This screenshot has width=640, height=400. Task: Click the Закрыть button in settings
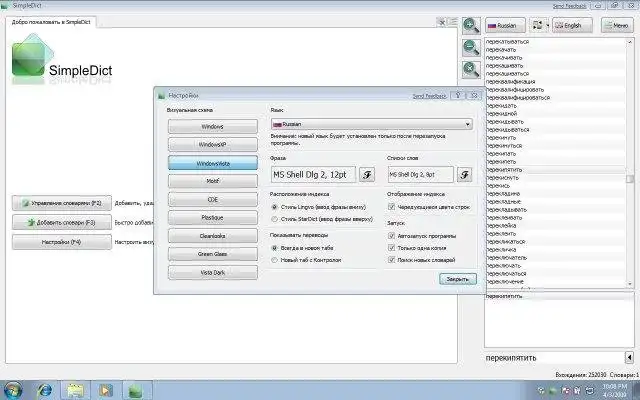point(458,279)
